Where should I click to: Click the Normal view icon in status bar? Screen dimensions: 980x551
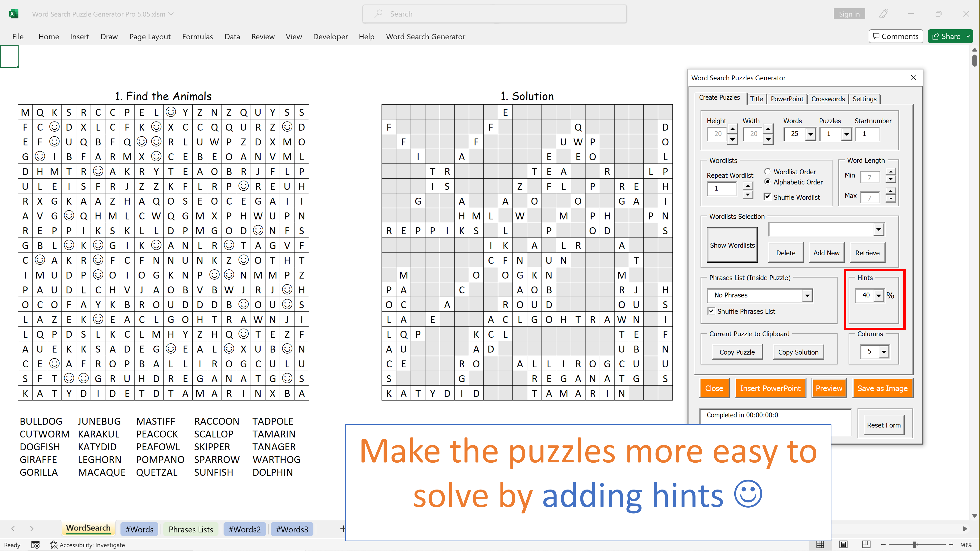[820, 545]
